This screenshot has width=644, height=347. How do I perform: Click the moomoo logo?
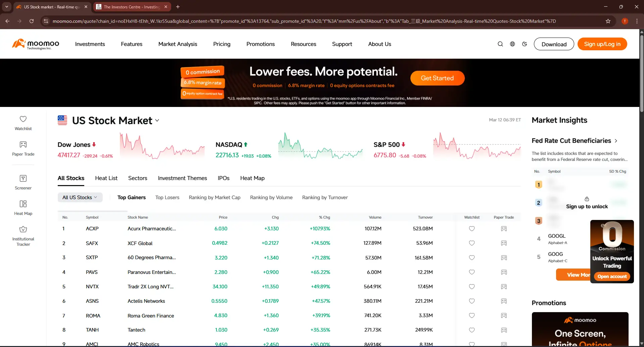pyautogui.click(x=36, y=44)
